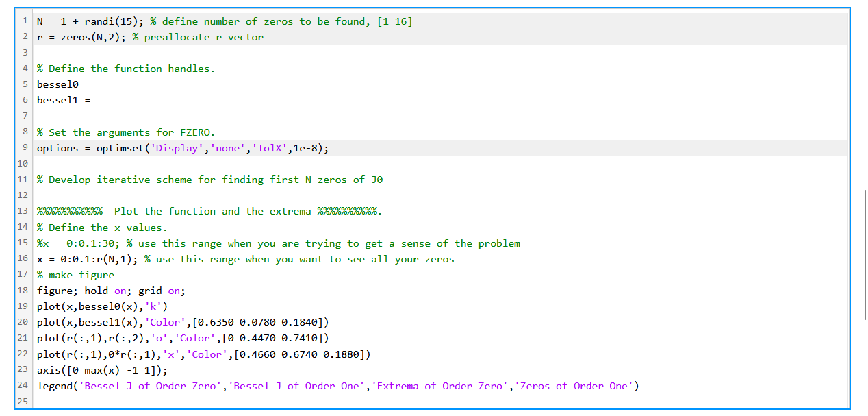
Task: Click the plot(r(:,1),0*r(:,1),'x',...) line
Action: pyautogui.click(x=204, y=354)
